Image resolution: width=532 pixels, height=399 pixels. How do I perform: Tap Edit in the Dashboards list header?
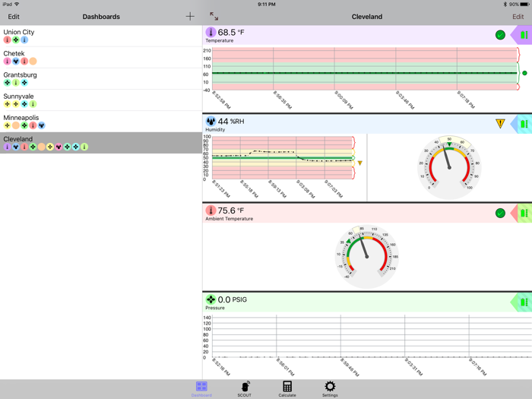click(14, 17)
